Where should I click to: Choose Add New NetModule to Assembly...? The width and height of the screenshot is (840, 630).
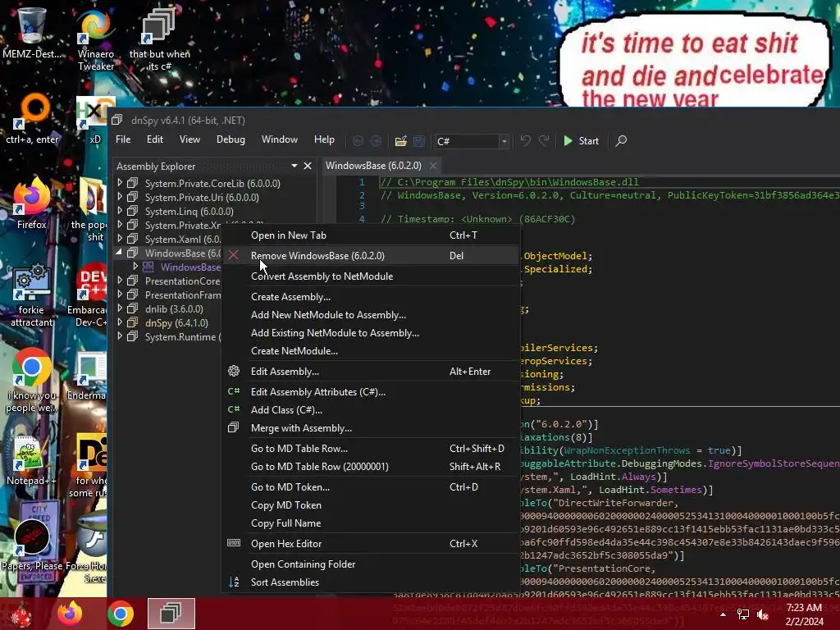pyautogui.click(x=371, y=315)
